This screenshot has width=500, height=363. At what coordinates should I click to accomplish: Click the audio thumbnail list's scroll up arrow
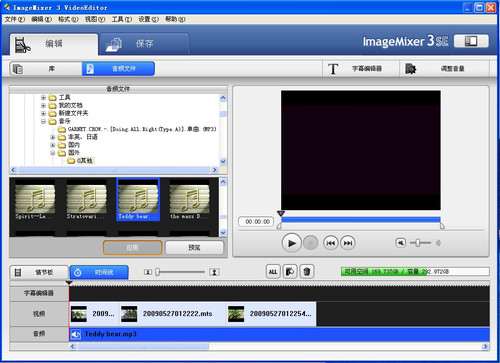[x=223, y=182]
